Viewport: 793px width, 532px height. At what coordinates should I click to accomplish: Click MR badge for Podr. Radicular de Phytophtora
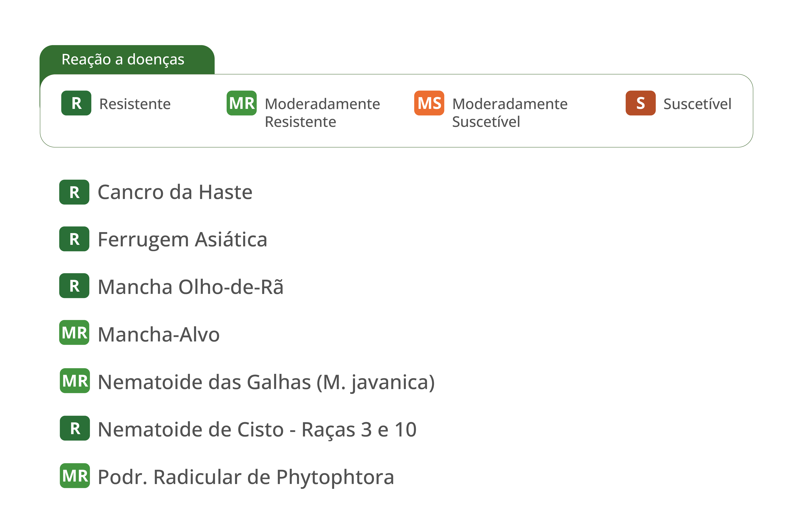click(75, 476)
